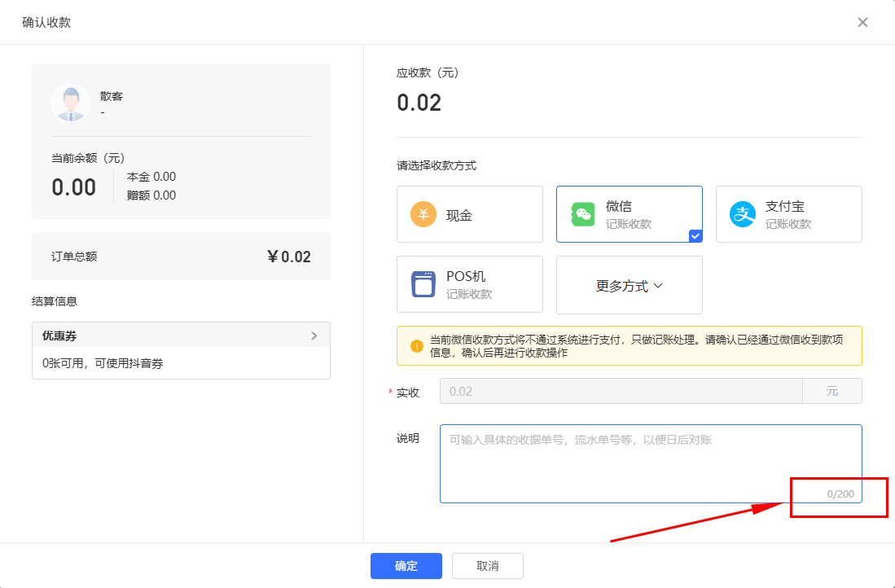Open the 优惠券 coupon row
Viewport: 895px width, 588px height.
[181, 336]
